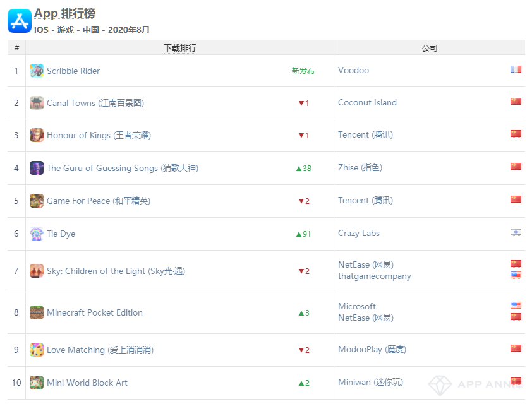Click the Minecraft Pocket Edition icon
This screenshot has width=532, height=404.
37,312
